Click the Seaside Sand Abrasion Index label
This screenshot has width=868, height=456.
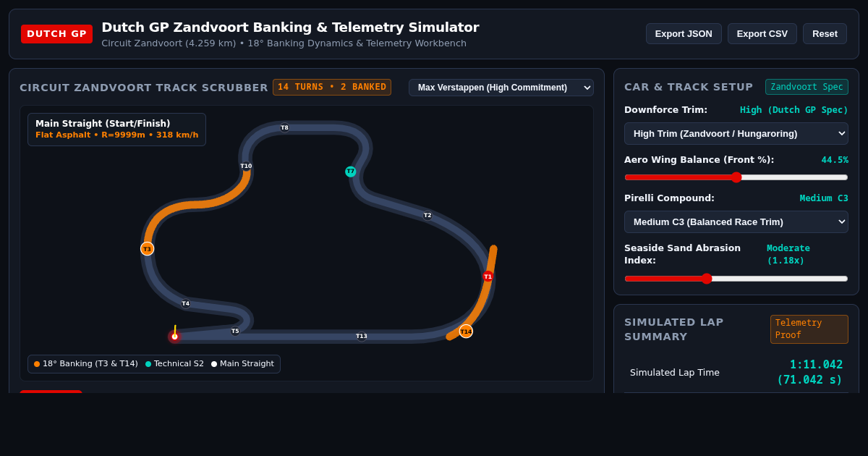click(682, 254)
